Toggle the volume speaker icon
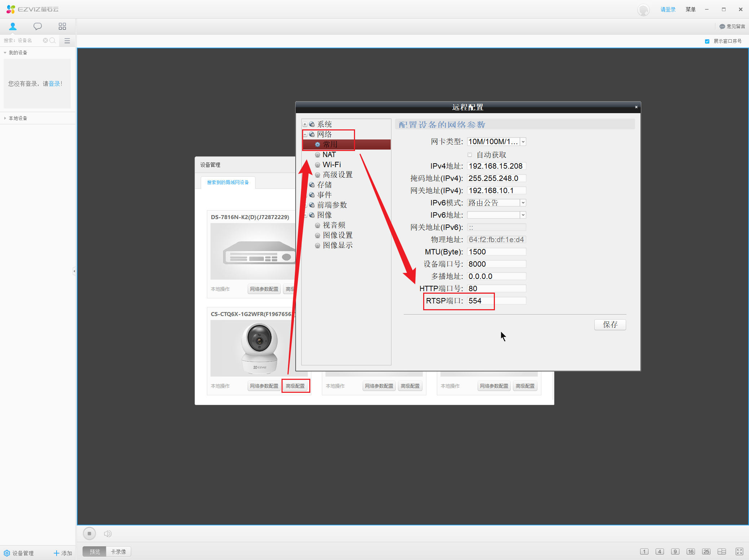 [107, 533]
